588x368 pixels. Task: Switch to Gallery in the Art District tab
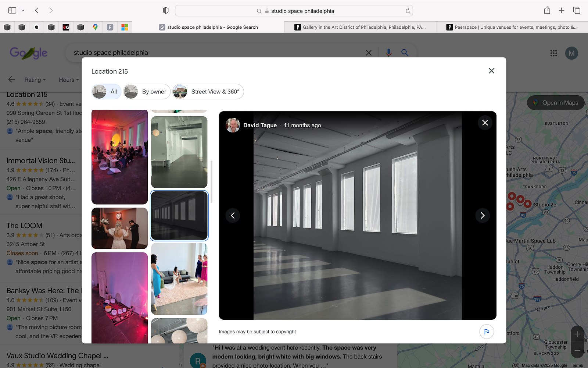[360, 27]
